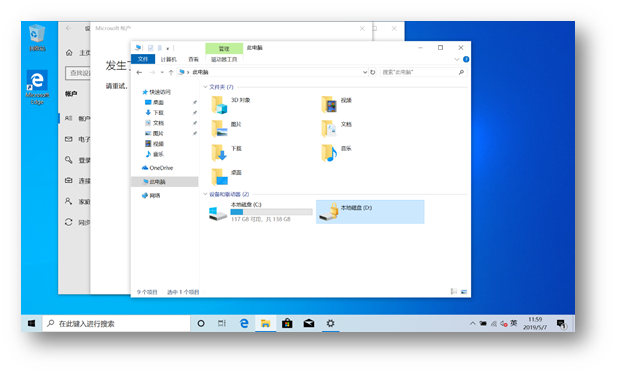This screenshot has width=617, height=374.
Task: Click the properties icon in quick access toolbar
Action: point(150,48)
